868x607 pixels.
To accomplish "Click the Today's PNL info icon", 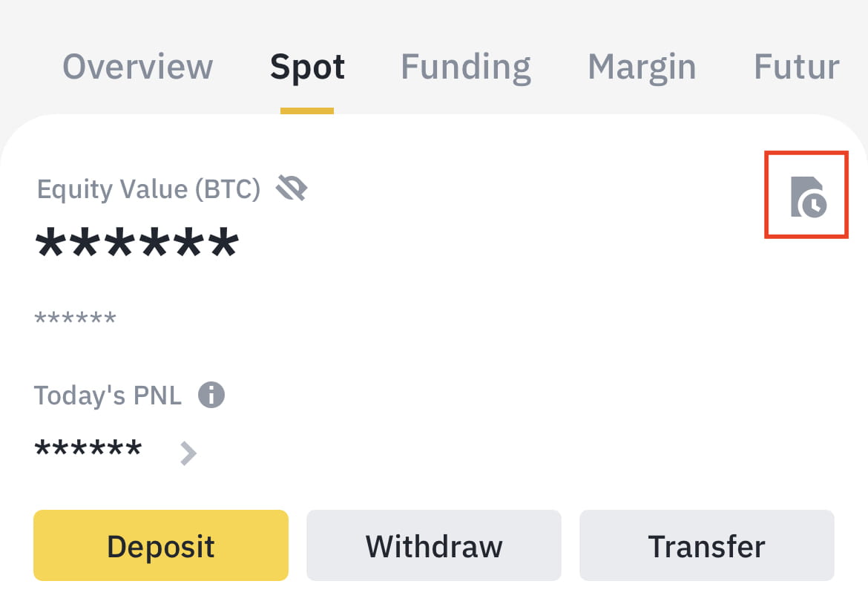I will [x=211, y=395].
